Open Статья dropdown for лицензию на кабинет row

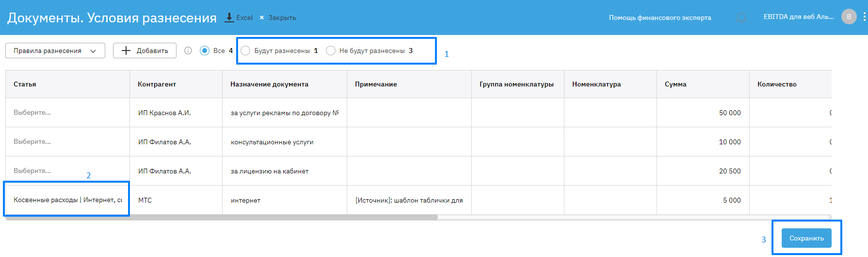tap(67, 171)
